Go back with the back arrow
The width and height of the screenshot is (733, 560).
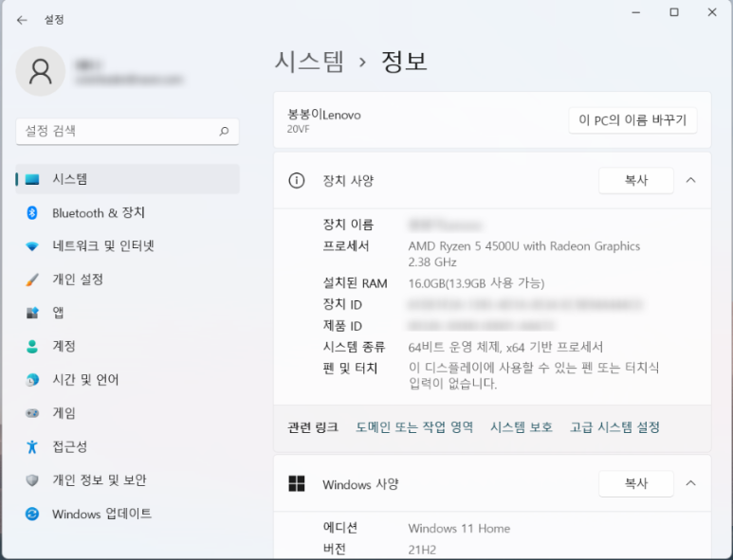click(x=22, y=20)
